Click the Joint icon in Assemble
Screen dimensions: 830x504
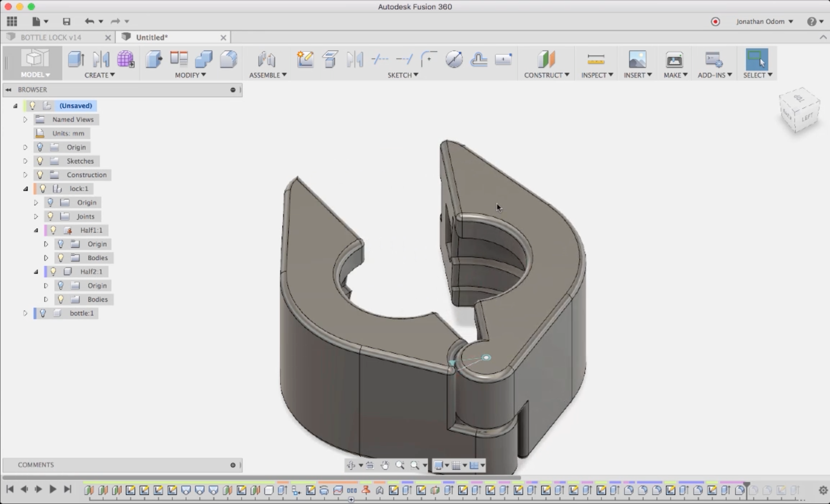(x=266, y=59)
